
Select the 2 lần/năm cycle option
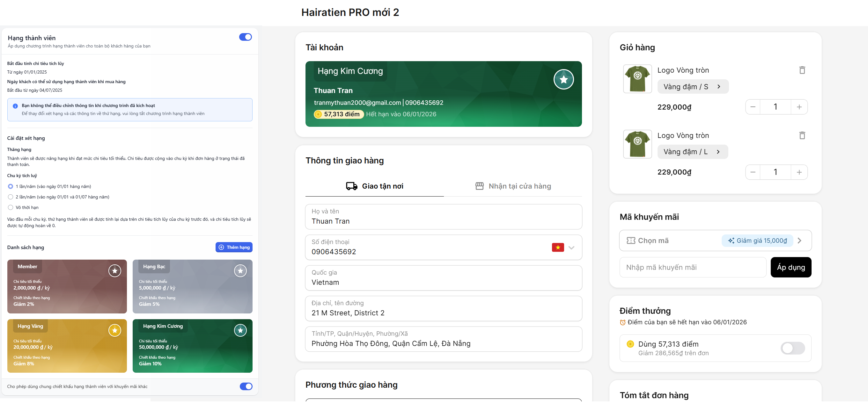[x=11, y=197]
